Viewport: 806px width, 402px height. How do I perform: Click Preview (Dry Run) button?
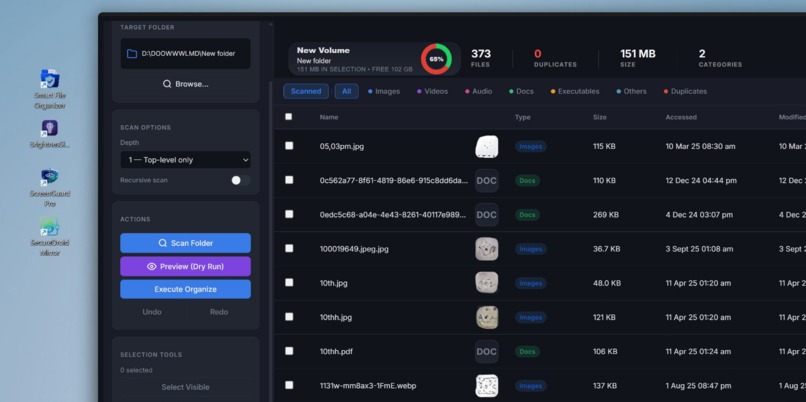pos(186,267)
